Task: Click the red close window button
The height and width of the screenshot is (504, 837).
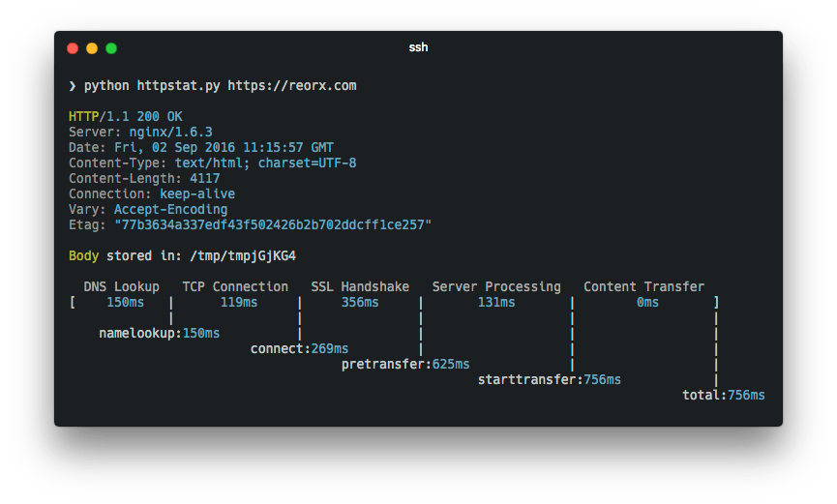Action: (x=73, y=48)
